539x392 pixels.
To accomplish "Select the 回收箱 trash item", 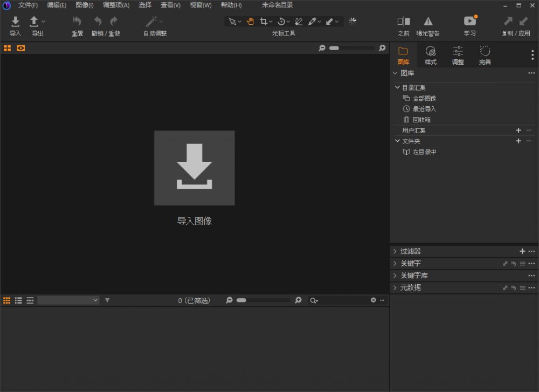I will point(417,120).
